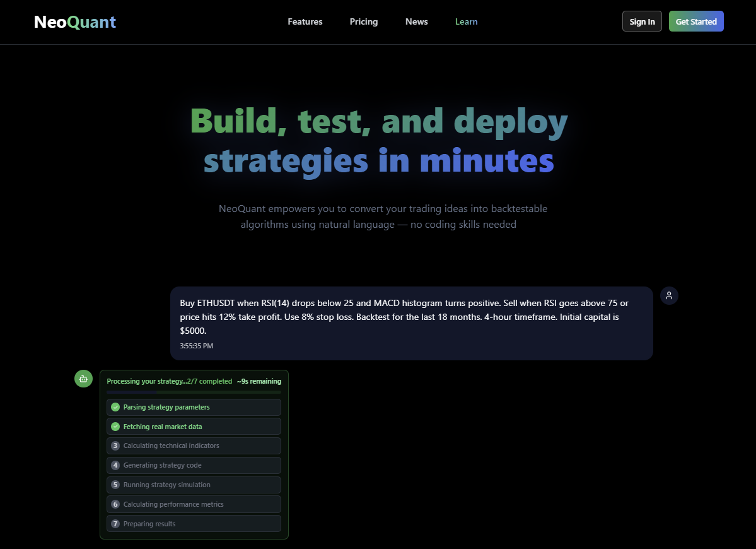Expand the Generating strategy code step
The width and height of the screenshot is (756, 549).
pyautogui.click(x=194, y=465)
